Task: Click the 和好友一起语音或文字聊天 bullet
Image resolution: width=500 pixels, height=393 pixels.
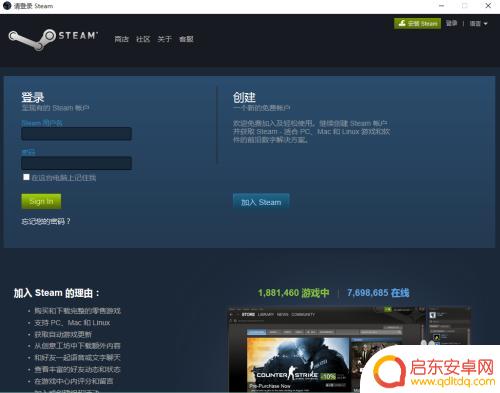Action: (77, 358)
